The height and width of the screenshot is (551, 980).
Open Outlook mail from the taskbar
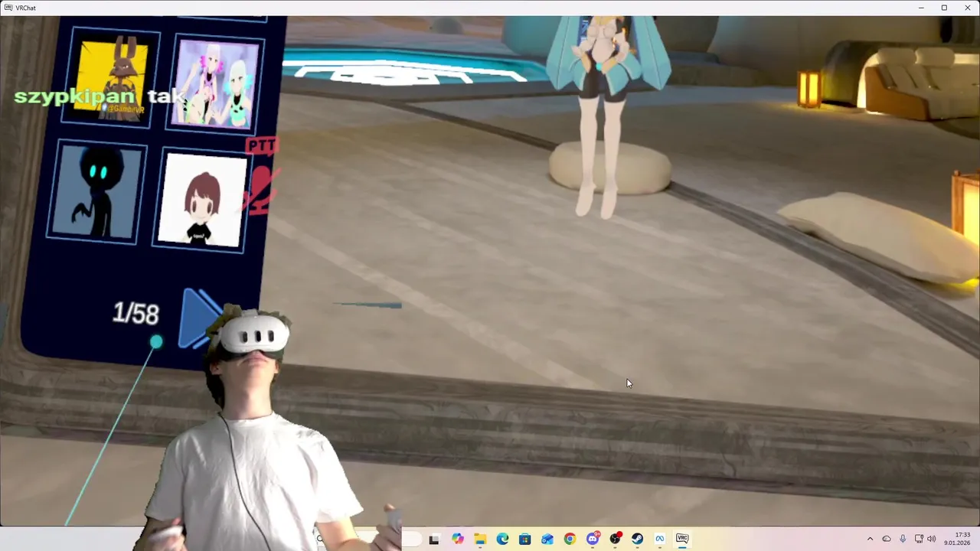547,539
